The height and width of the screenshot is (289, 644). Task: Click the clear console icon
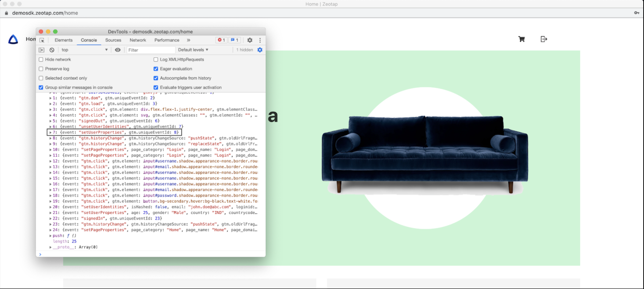pos(52,50)
